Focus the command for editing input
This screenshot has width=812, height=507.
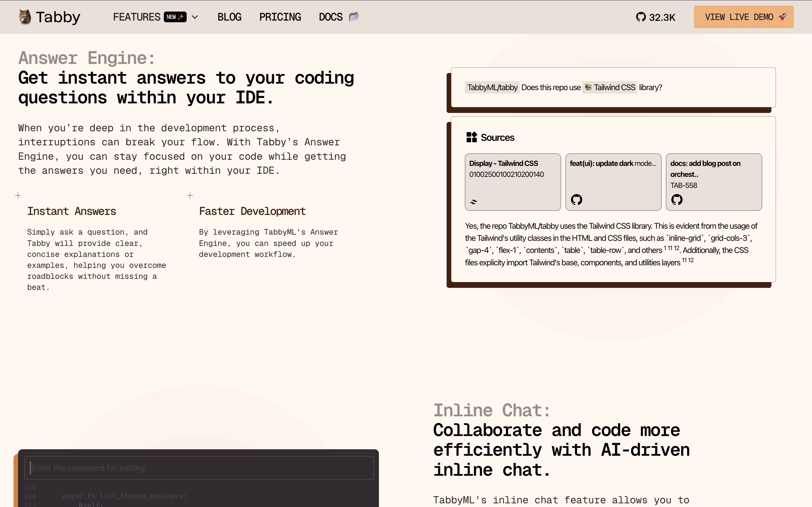click(199, 468)
